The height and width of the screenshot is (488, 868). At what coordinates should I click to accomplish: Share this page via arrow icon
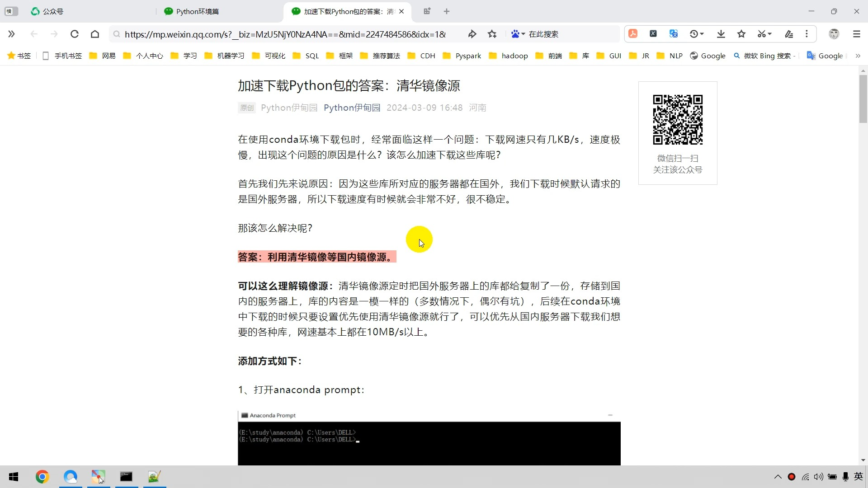tap(472, 34)
